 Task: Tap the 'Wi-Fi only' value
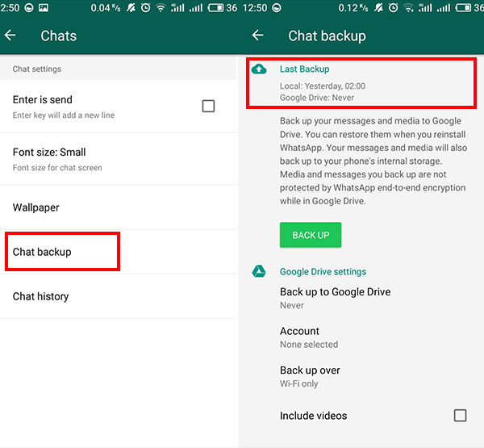298,383
